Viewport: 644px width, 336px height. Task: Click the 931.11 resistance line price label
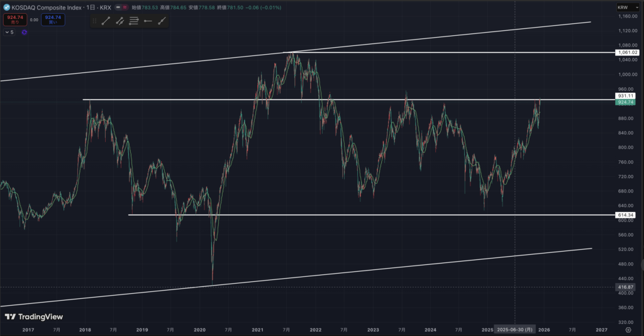click(626, 96)
